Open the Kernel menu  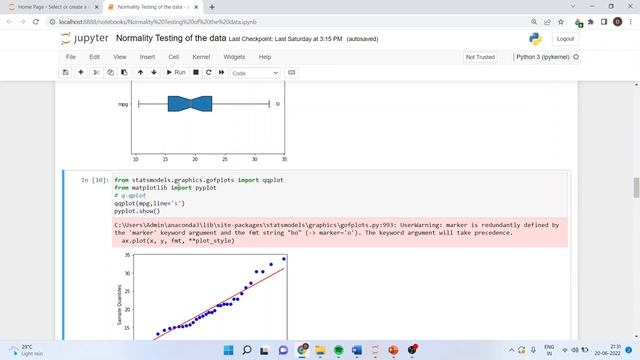pyautogui.click(x=201, y=57)
